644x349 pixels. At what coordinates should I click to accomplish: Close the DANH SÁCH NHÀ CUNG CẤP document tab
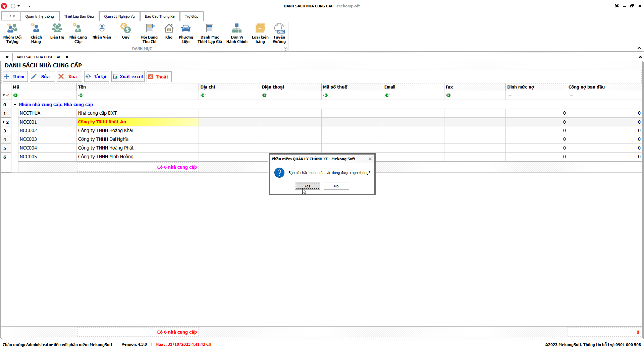67,57
